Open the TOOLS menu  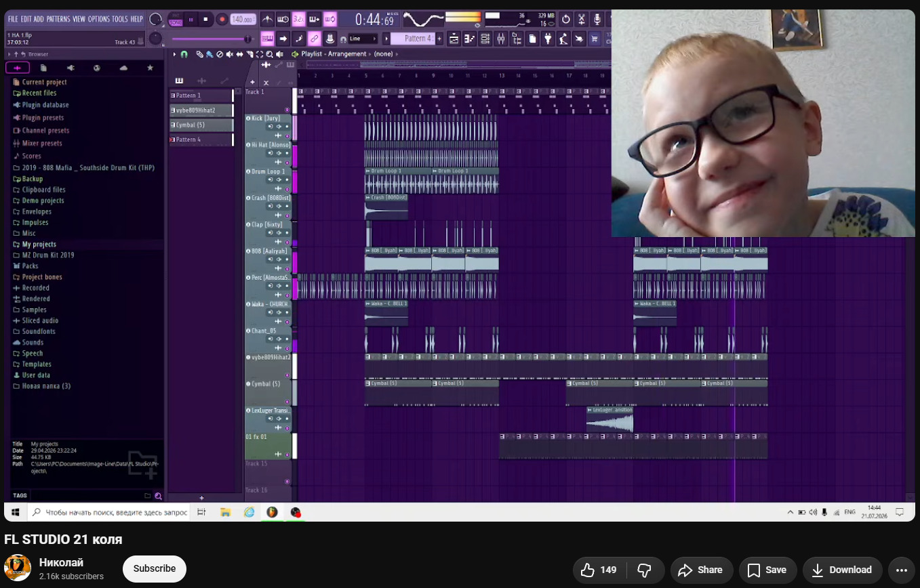(x=120, y=19)
